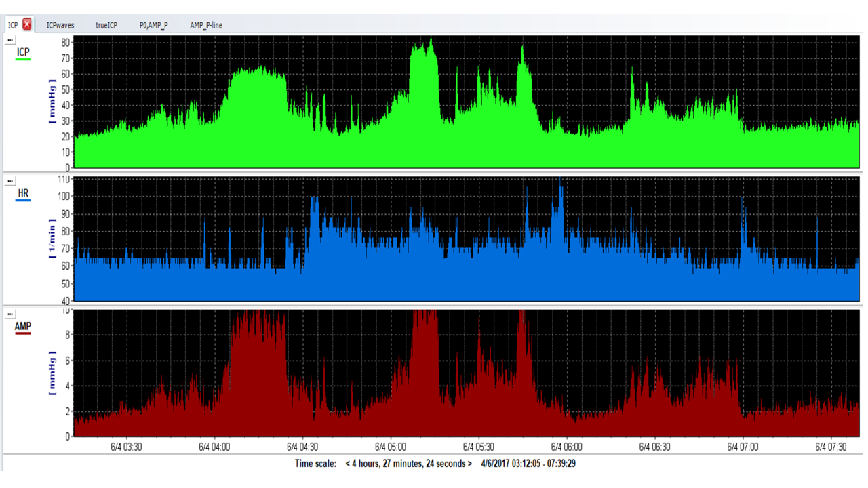Open the ICP panel options button

pyautogui.click(x=10, y=41)
